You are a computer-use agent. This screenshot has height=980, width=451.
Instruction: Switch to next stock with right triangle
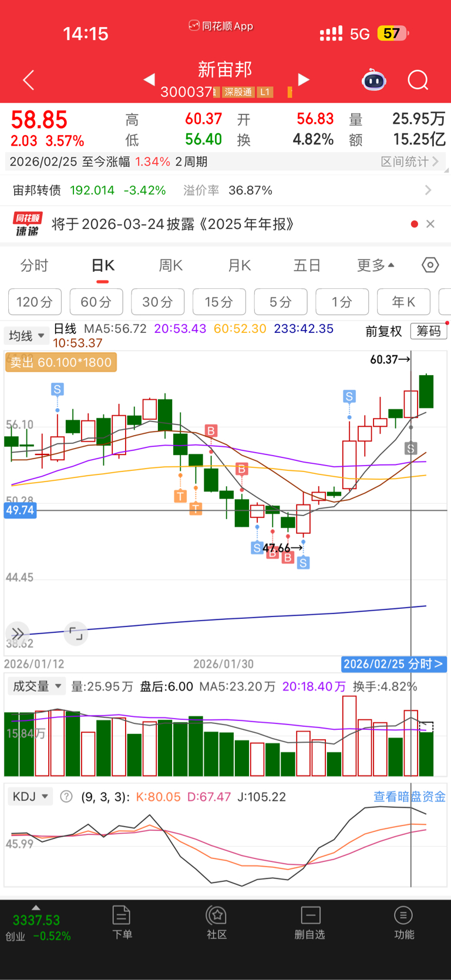pos(304,79)
